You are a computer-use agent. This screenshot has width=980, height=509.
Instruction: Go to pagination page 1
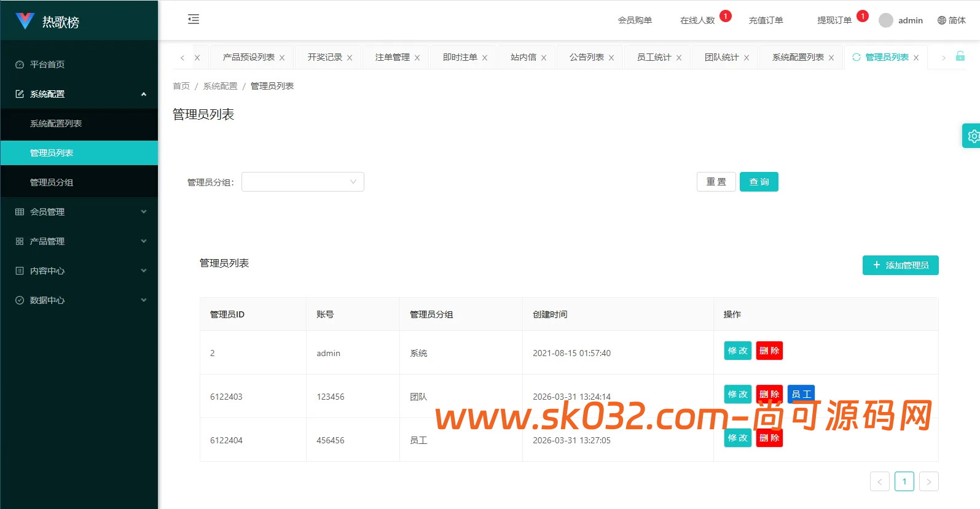tap(904, 481)
